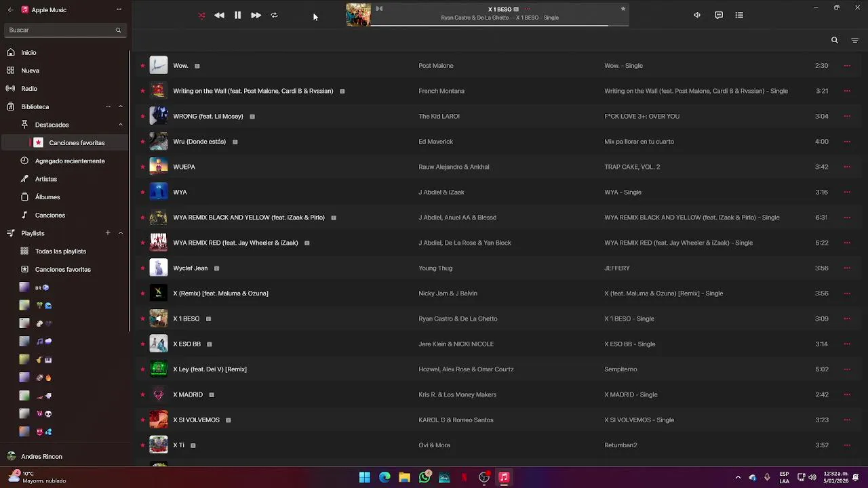This screenshot has height=488, width=868.
Task: Collapse the Destacados group
Action: [x=121, y=125]
